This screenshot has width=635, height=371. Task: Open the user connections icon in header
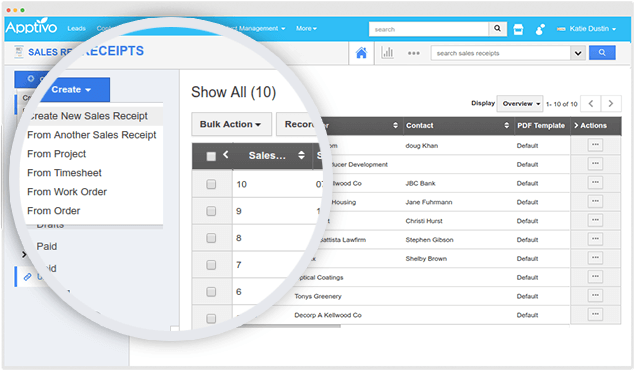click(539, 29)
